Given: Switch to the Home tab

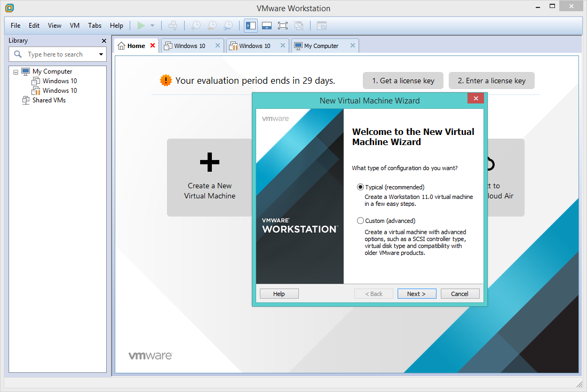Looking at the screenshot, I should coord(136,46).
